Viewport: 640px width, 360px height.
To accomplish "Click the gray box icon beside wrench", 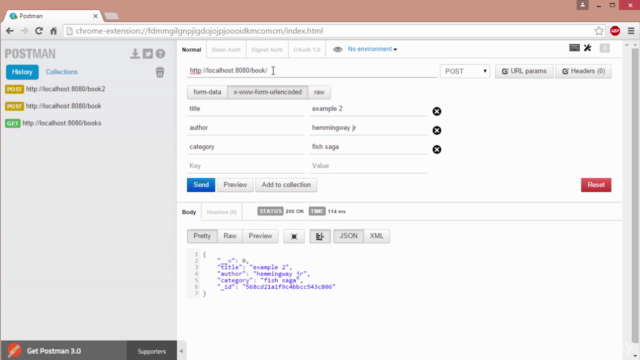I will [604, 48].
